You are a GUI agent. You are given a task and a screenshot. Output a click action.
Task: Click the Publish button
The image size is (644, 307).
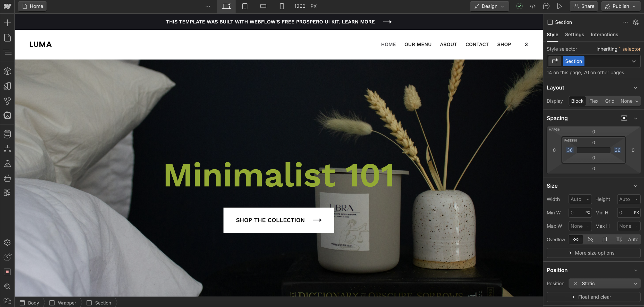tap(620, 6)
